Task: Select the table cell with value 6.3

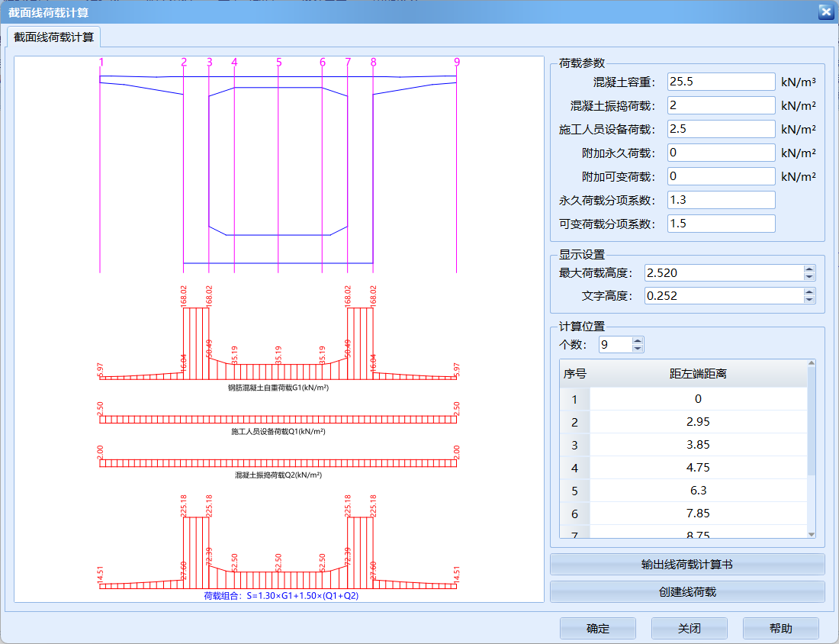Action: click(697, 491)
